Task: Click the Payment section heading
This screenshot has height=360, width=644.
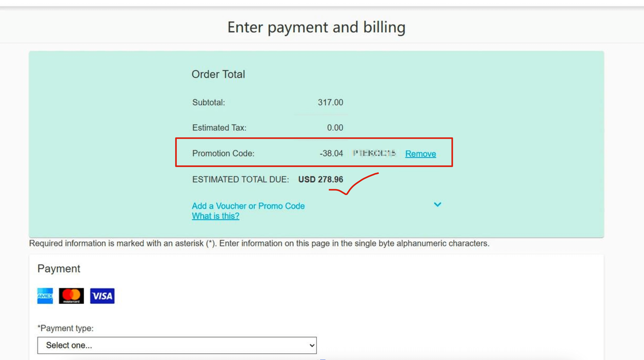Action: click(59, 269)
